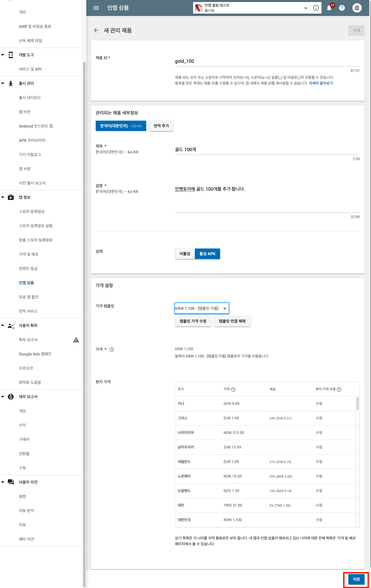371x588 pixels.
Task: Click the app thumbnail in the app selector
Action: coord(199,8)
